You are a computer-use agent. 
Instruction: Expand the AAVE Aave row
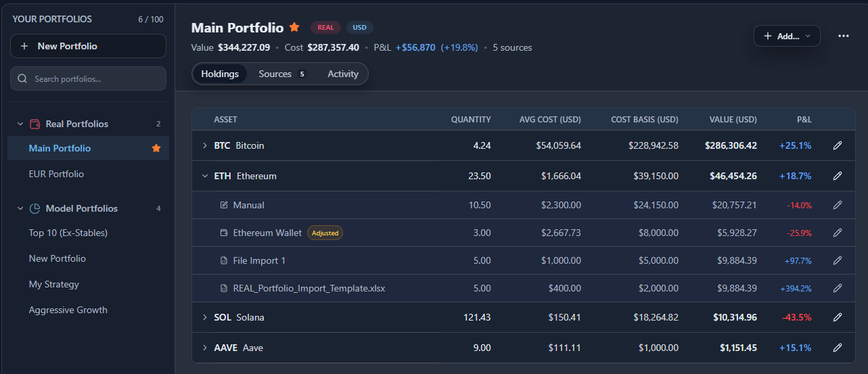click(205, 348)
